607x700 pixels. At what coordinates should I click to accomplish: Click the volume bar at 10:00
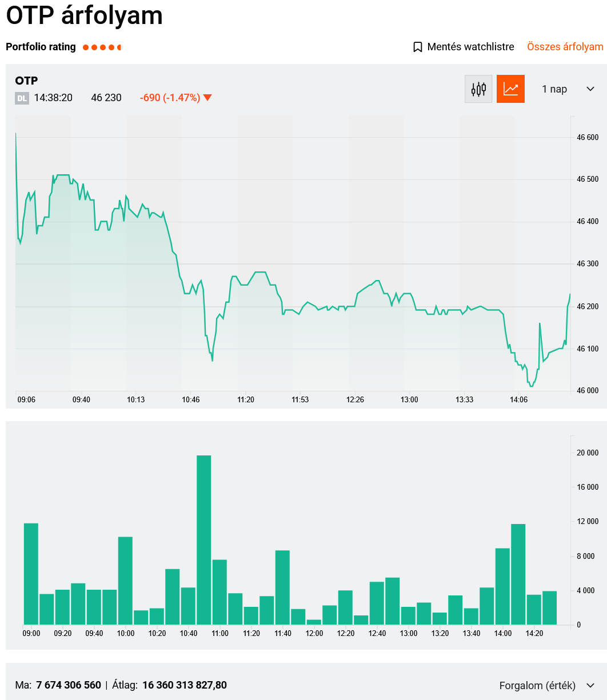125,581
